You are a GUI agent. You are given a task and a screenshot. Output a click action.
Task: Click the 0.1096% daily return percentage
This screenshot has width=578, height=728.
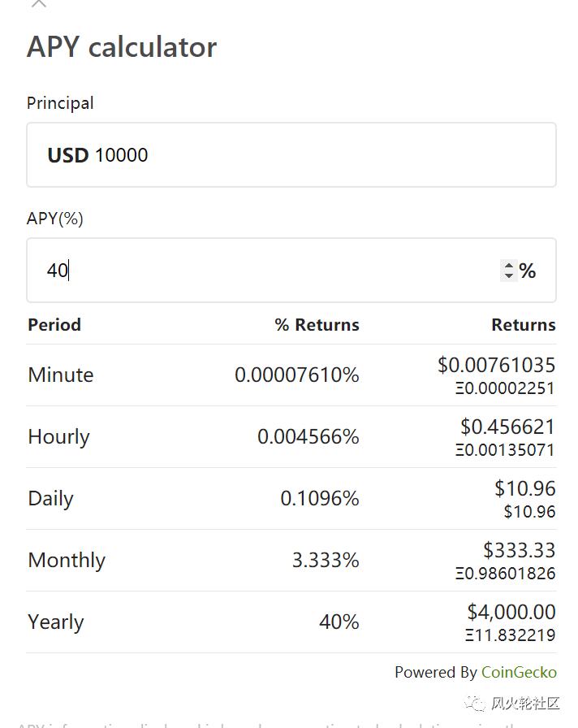coord(320,498)
